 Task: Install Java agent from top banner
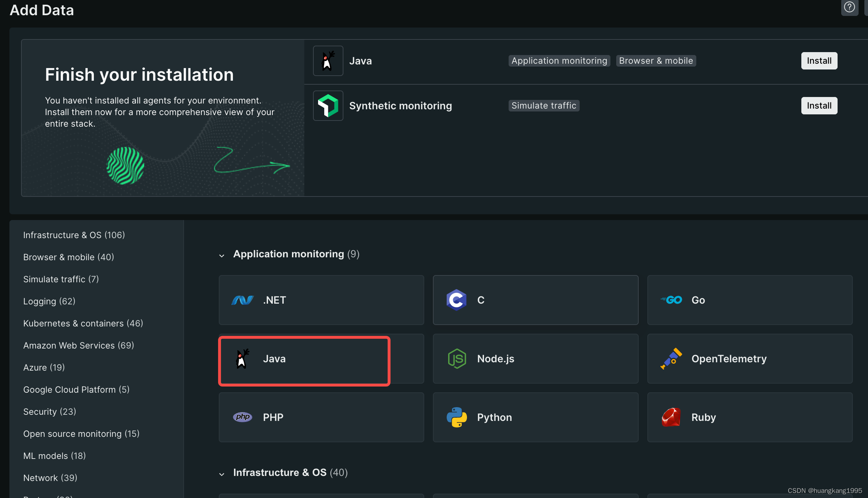(x=819, y=60)
